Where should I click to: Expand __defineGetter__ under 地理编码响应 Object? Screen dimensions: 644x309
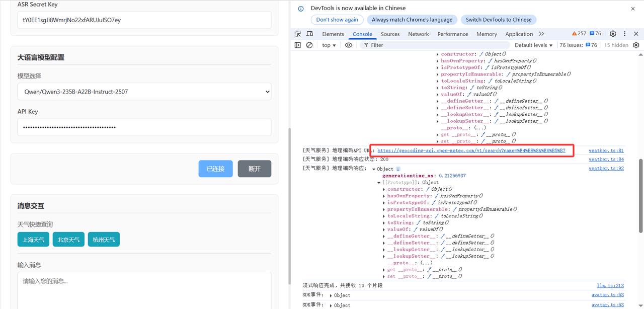384,236
